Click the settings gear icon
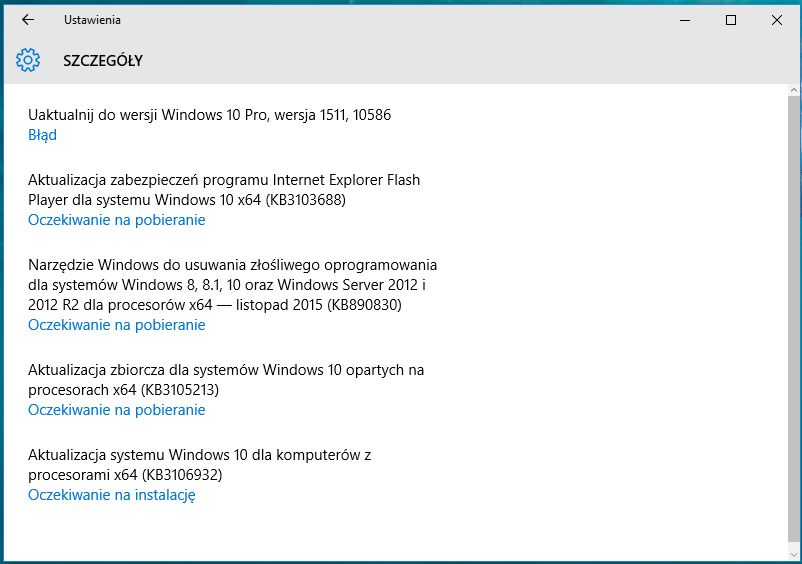The width and height of the screenshot is (802, 564). pos(27,61)
